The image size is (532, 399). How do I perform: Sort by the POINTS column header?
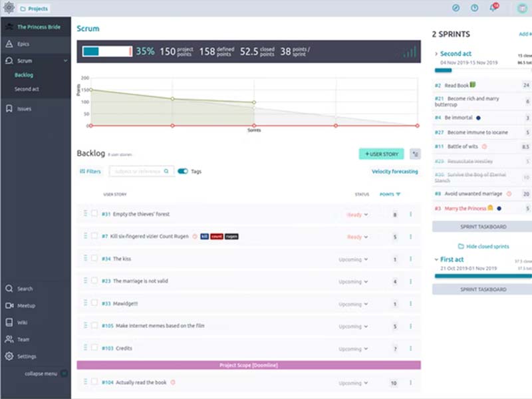tap(390, 194)
